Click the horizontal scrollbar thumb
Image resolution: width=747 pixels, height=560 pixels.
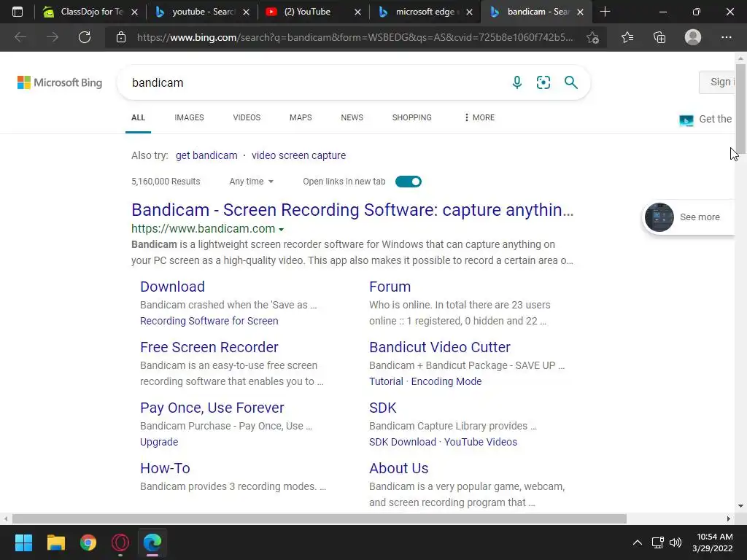click(320, 518)
